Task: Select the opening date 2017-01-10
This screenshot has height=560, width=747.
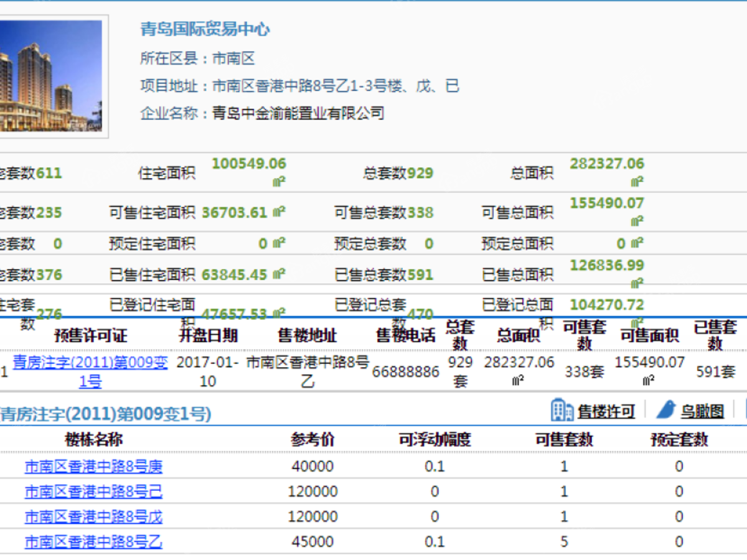Action: pos(208,371)
